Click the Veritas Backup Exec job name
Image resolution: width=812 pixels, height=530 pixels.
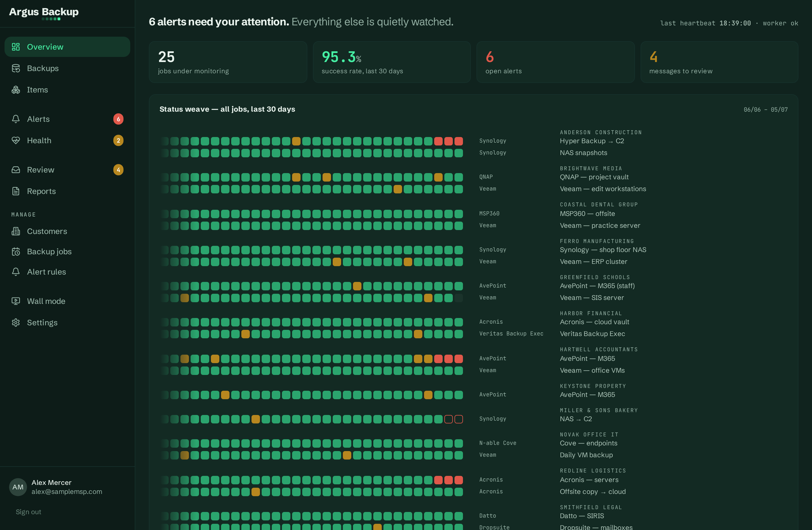[x=592, y=334]
